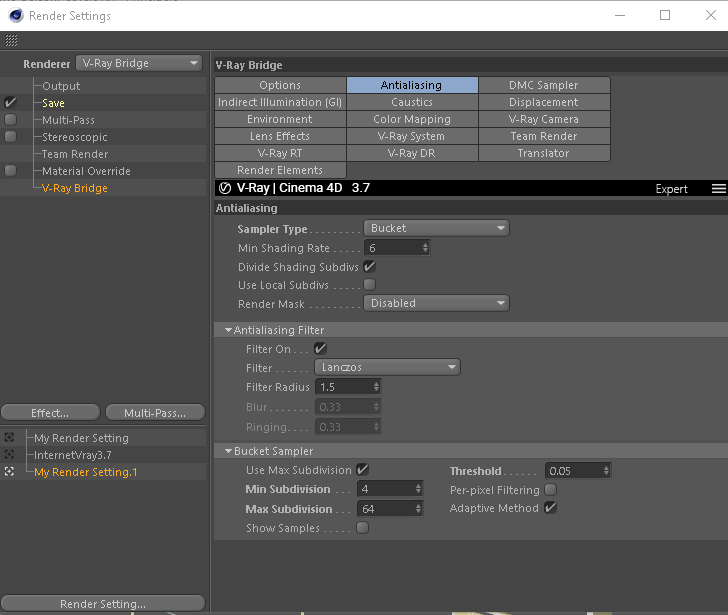This screenshot has width=728, height=615.
Task: Open the V-Ray Camera tab
Action: click(544, 119)
